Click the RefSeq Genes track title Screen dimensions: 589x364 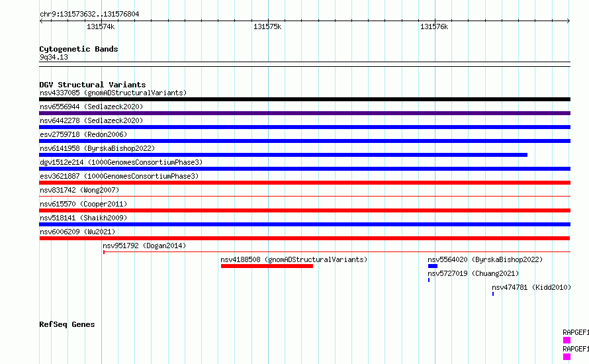click(67, 324)
